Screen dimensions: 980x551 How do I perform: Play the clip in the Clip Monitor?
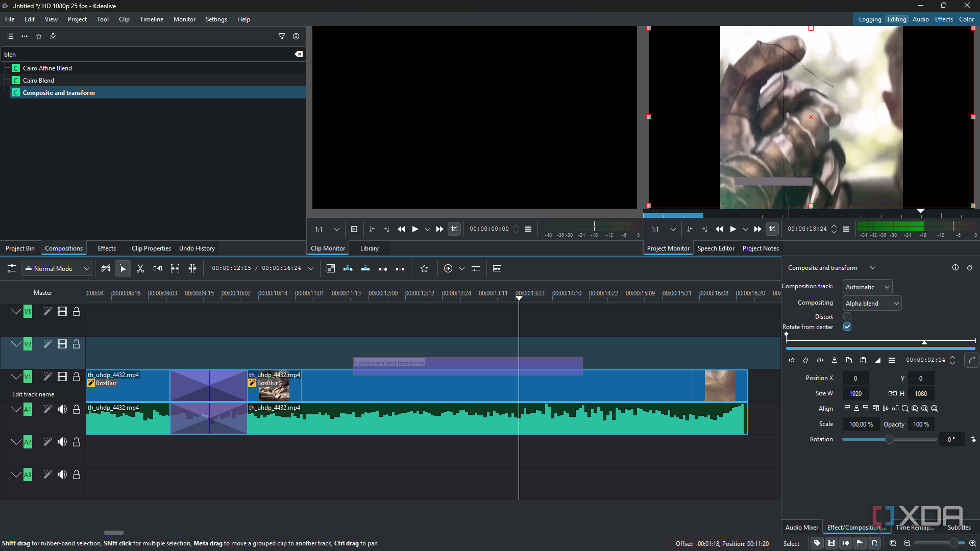click(x=415, y=229)
